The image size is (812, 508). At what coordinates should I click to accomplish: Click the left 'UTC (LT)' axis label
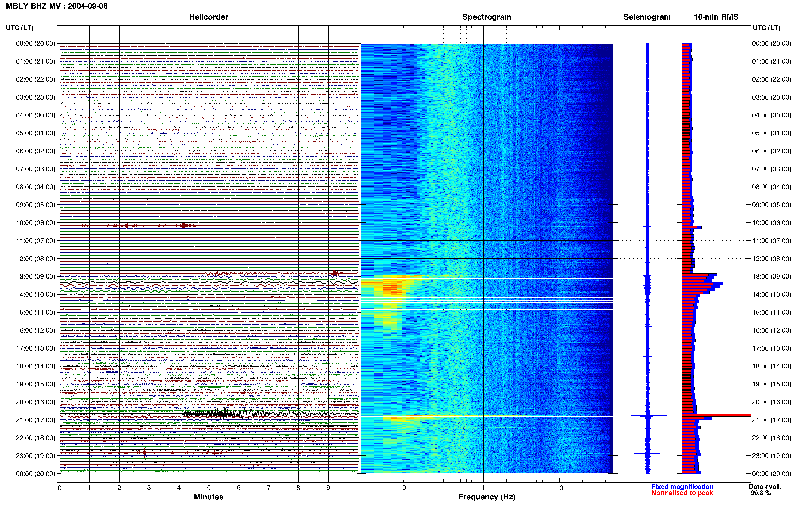20,28
